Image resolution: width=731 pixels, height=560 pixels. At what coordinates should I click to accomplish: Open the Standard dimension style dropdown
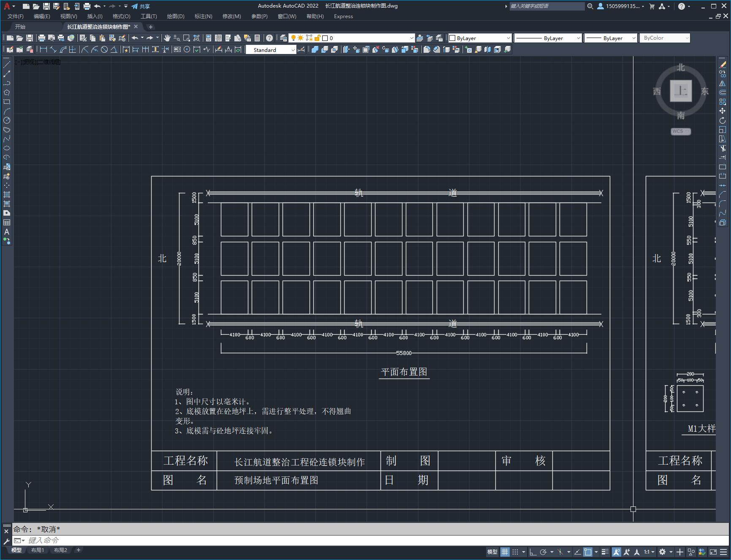coord(271,50)
